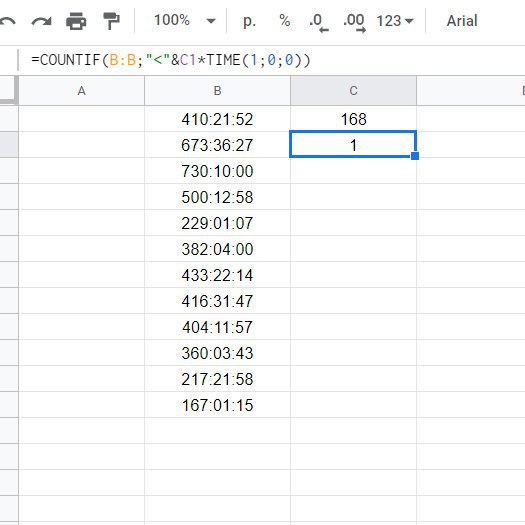Click the select-all corner box
The image size is (525, 525).
click(x=8, y=89)
